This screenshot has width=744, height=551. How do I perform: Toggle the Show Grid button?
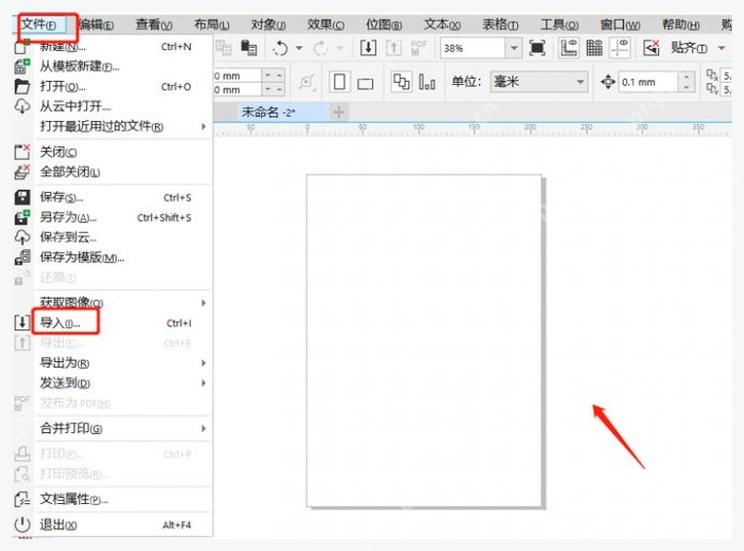pos(594,47)
